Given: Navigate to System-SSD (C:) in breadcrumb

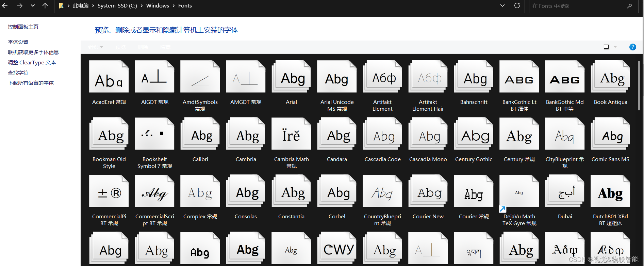Looking at the screenshot, I should (x=117, y=6).
